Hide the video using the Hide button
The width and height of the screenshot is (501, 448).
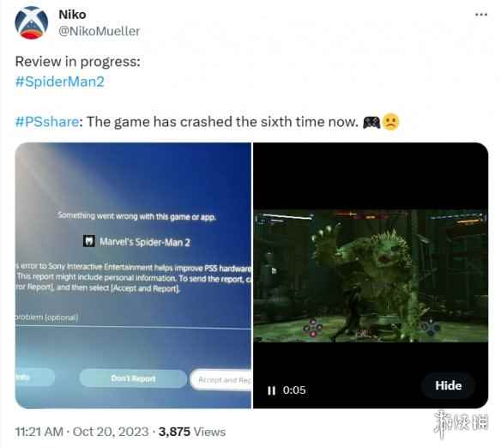pos(448,385)
